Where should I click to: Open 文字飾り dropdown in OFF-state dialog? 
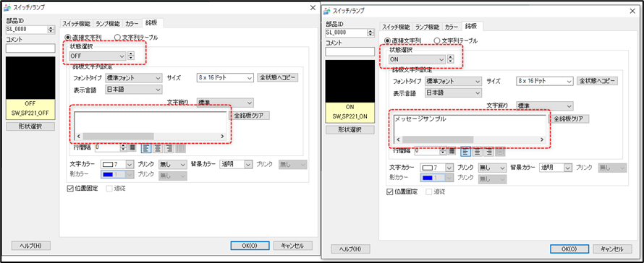click(225, 103)
